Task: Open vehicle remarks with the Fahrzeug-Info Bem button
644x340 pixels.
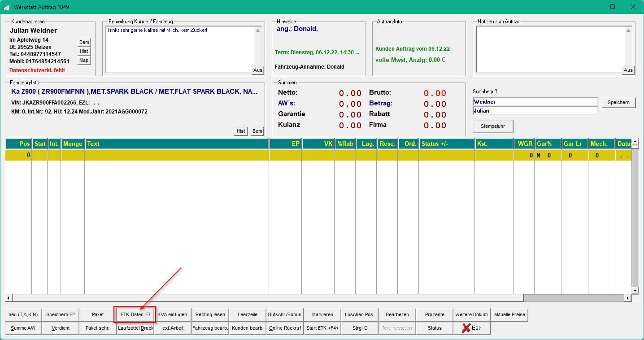Action: [257, 131]
